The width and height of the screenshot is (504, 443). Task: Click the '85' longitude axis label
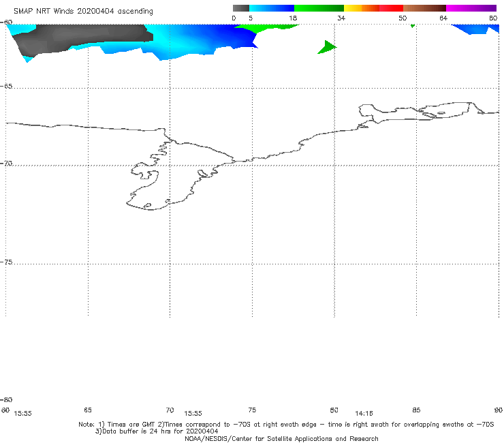416,410
